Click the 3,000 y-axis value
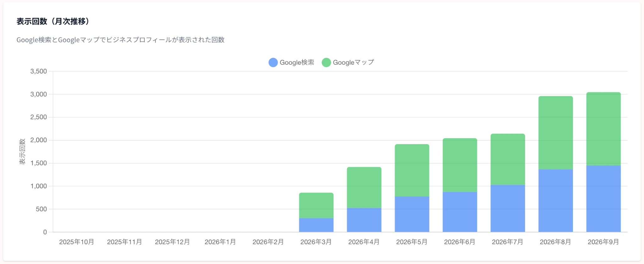The image size is (644, 264). click(39, 94)
